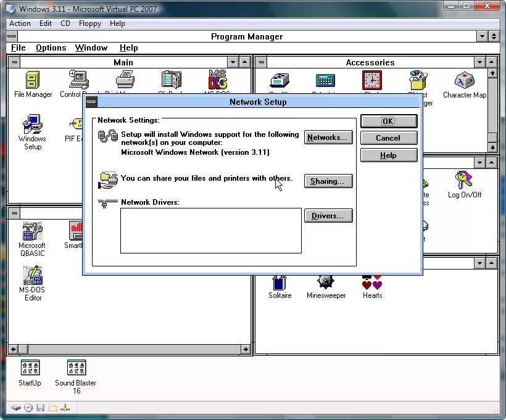Restore Program Manager with double-arrow button
506x420 pixels.
[x=494, y=36]
